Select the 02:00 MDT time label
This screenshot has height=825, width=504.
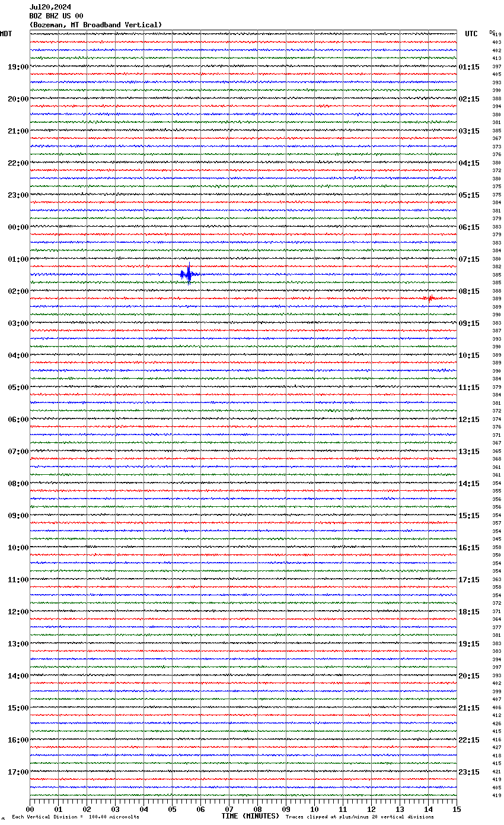click(x=18, y=291)
